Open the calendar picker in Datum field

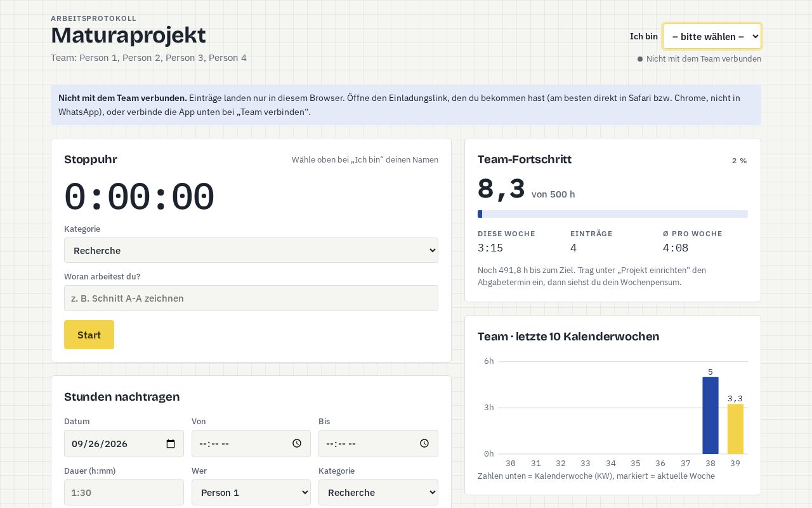point(171,444)
